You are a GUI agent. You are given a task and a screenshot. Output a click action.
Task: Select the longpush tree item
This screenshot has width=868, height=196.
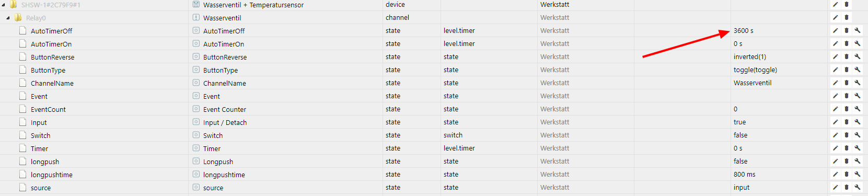click(x=45, y=162)
